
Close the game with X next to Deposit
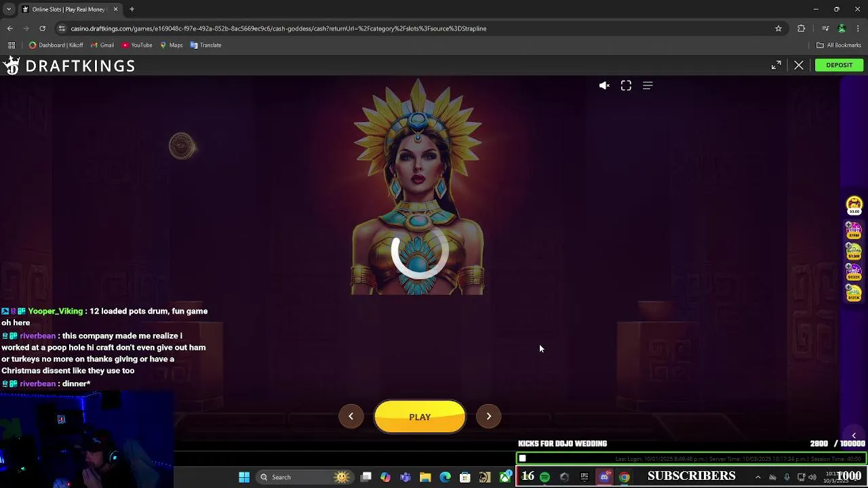point(799,65)
